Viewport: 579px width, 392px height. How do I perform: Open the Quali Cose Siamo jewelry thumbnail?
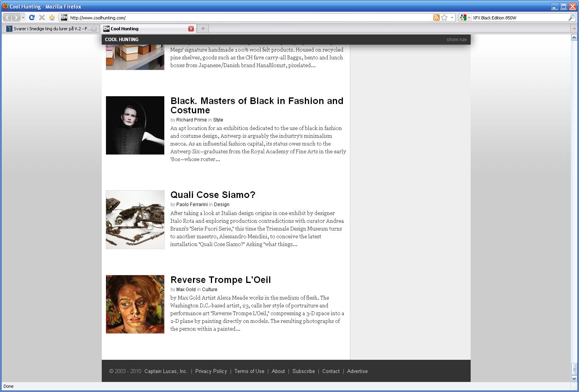tap(135, 220)
